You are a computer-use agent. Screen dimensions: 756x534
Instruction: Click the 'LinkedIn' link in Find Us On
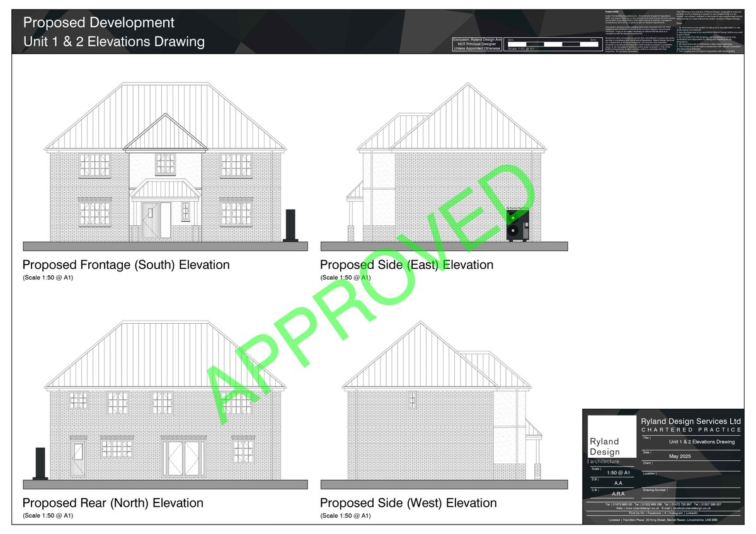click(x=692, y=513)
